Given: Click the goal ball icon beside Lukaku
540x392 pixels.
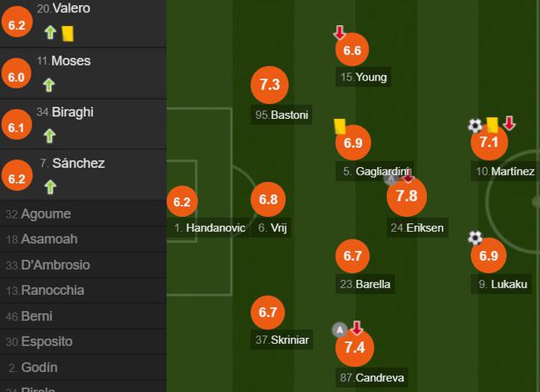Looking at the screenshot, I should coord(475,238).
